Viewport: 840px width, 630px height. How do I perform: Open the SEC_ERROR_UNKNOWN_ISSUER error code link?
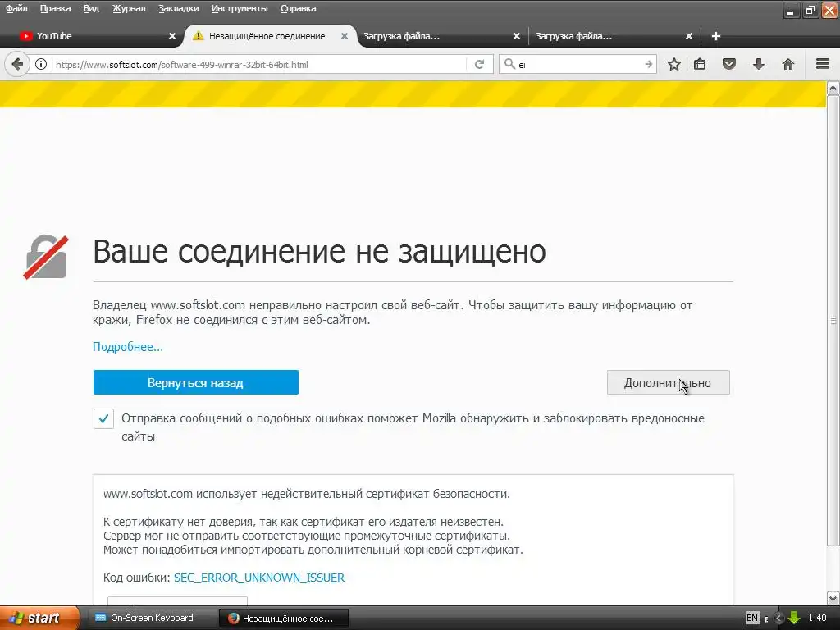259,577
